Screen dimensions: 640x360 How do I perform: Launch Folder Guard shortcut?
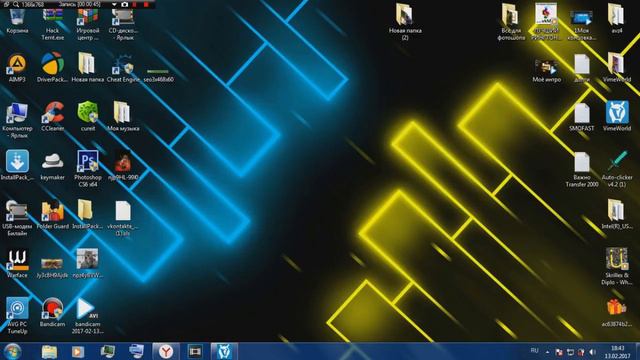pos(53,214)
